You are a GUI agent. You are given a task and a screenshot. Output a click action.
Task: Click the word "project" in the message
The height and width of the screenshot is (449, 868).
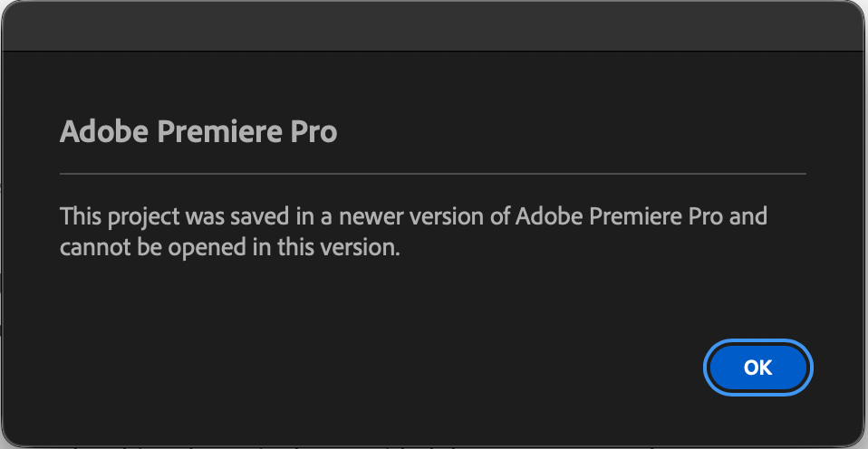click(x=136, y=217)
